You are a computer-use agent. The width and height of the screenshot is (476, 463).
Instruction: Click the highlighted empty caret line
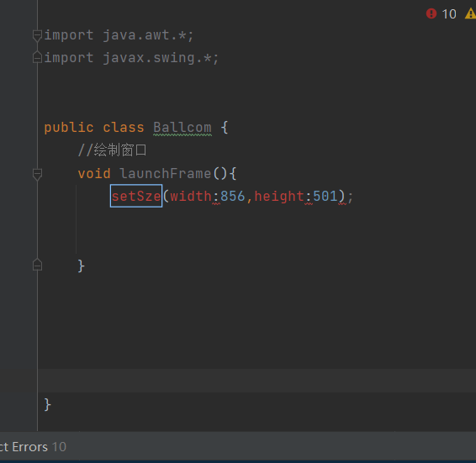tap(257, 381)
